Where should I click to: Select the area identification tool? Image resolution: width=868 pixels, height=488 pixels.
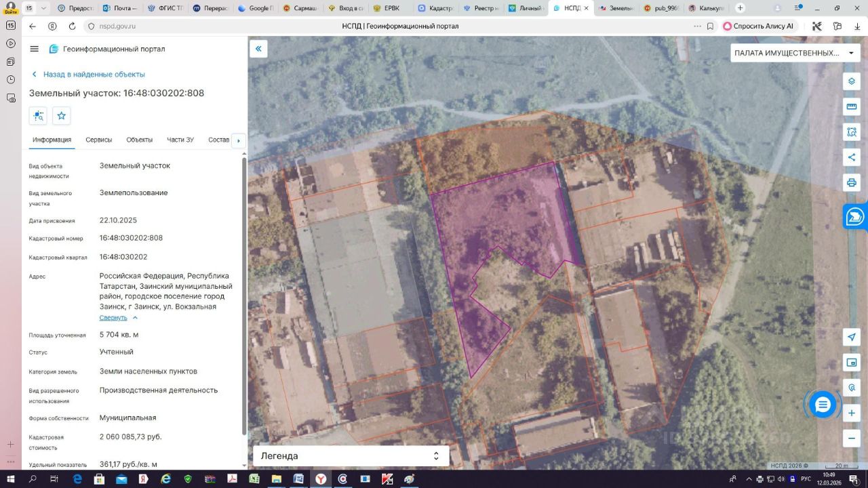click(852, 132)
